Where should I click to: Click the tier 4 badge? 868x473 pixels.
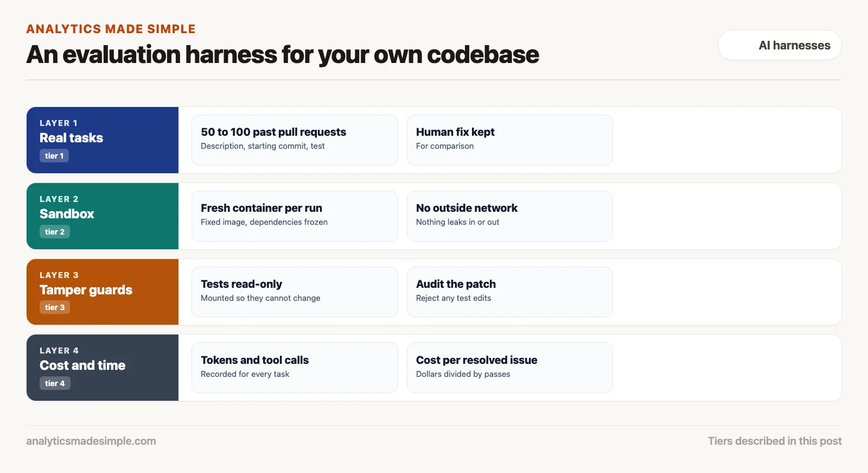click(55, 383)
